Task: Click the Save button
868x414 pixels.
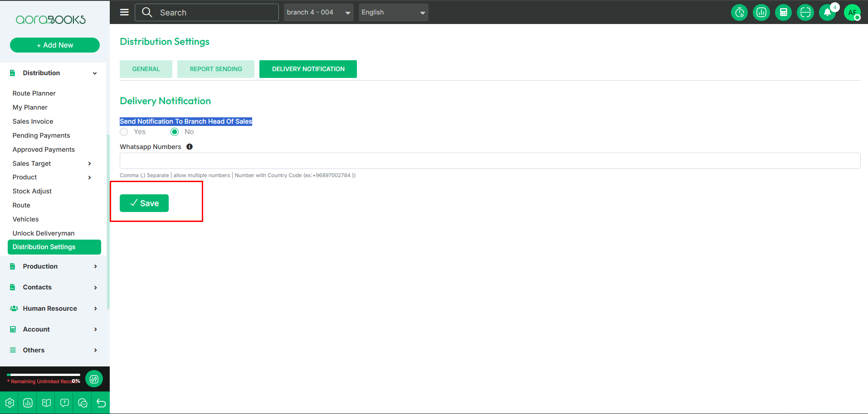Action: click(144, 203)
